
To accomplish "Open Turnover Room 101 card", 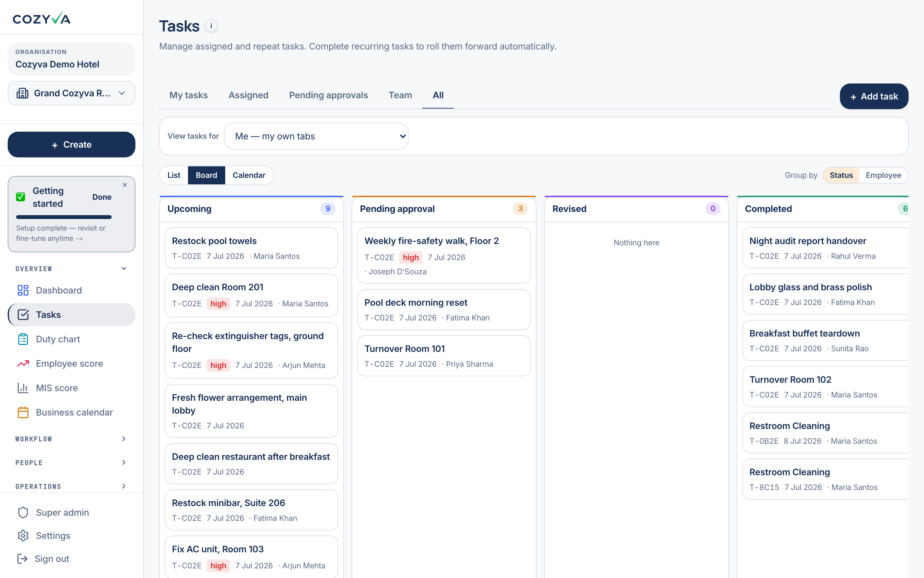I will pyautogui.click(x=444, y=356).
